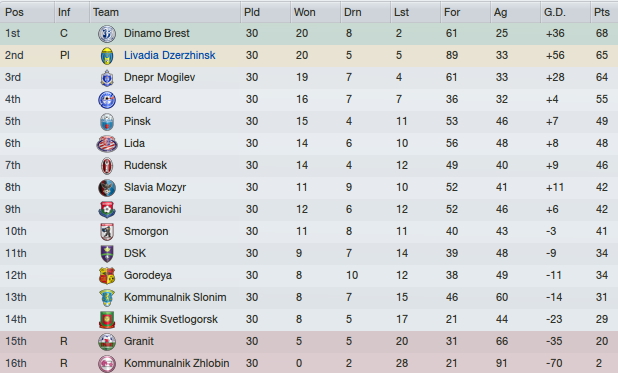
Task: Select the Lida club badge
Action: [x=107, y=144]
